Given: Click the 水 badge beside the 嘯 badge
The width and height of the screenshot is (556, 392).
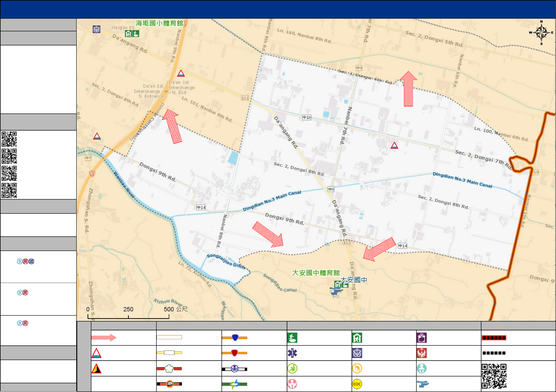Looking at the screenshot, I should [20, 261].
